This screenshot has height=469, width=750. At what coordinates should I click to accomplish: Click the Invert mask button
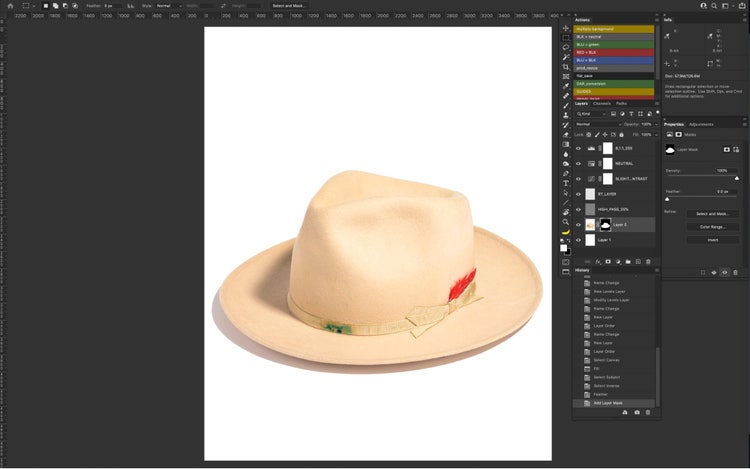(711, 240)
